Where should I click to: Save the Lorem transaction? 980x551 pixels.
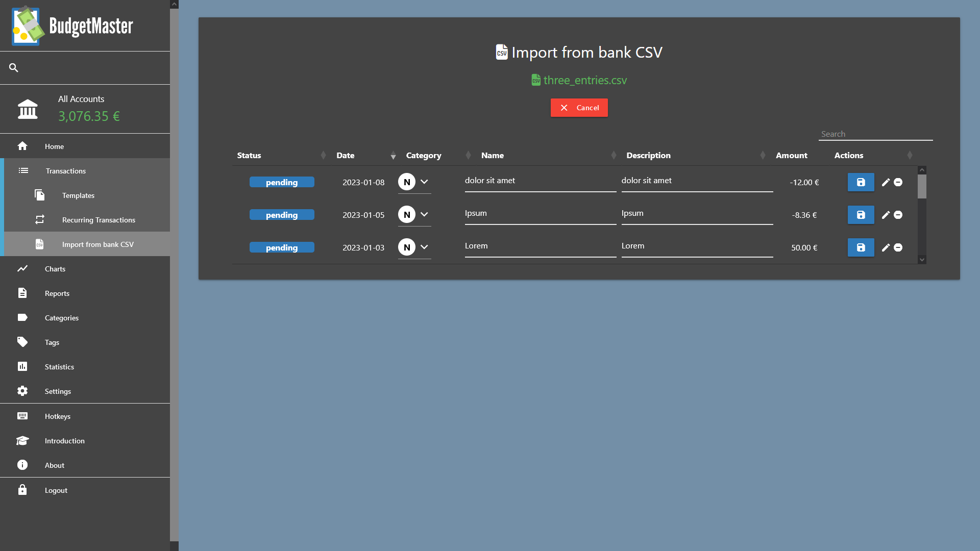(x=861, y=247)
